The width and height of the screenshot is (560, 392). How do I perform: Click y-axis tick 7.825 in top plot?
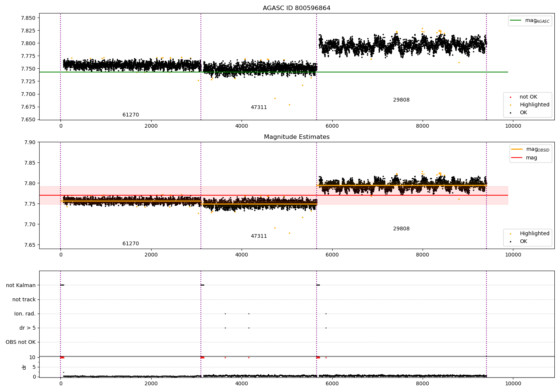click(x=28, y=31)
